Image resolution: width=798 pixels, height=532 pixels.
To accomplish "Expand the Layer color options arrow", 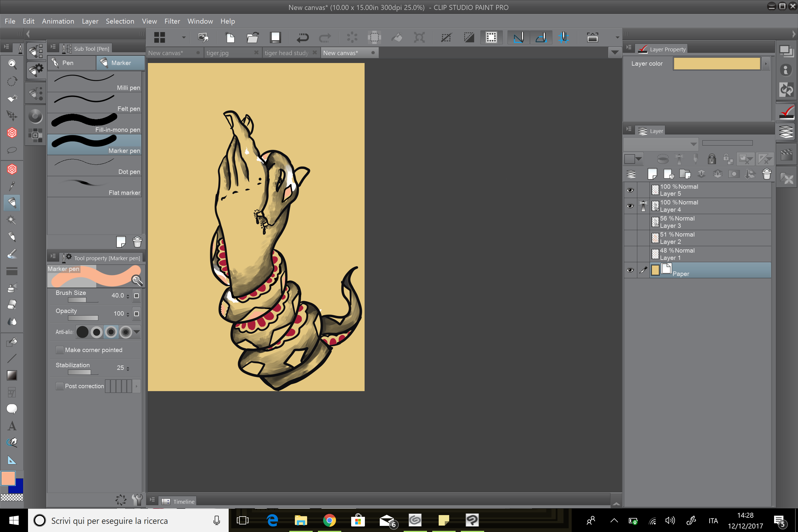I will [x=766, y=64].
